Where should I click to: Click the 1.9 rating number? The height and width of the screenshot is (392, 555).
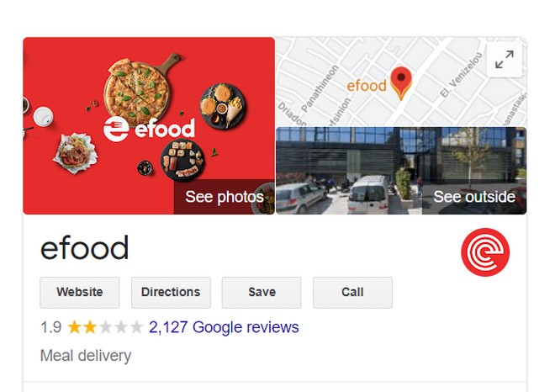coord(51,327)
